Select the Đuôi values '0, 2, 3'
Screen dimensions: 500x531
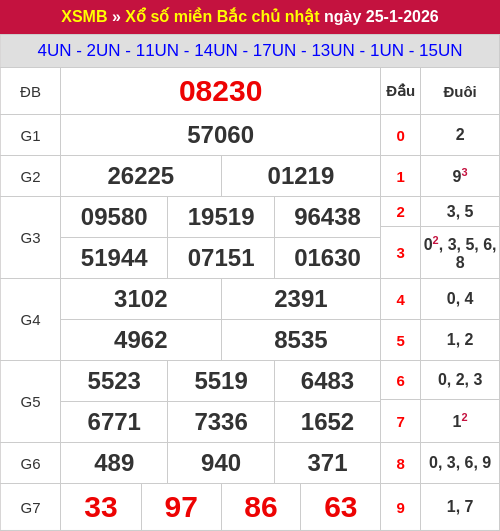click(460, 380)
